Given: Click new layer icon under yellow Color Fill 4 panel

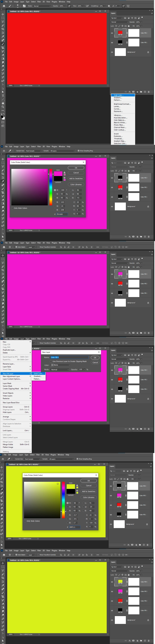Looking at the screenshot, I should [145, 641].
